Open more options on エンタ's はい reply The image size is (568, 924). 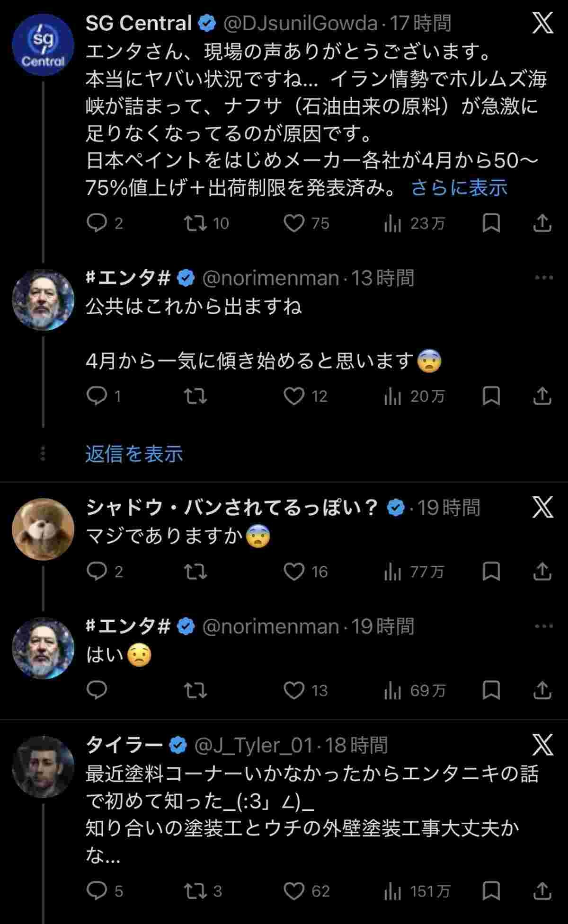click(543, 626)
